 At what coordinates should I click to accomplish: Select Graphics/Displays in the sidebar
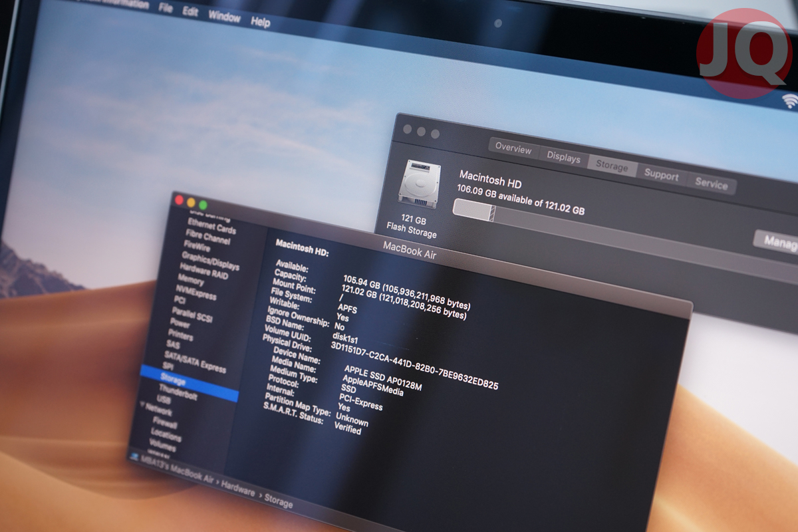point(211,261)
